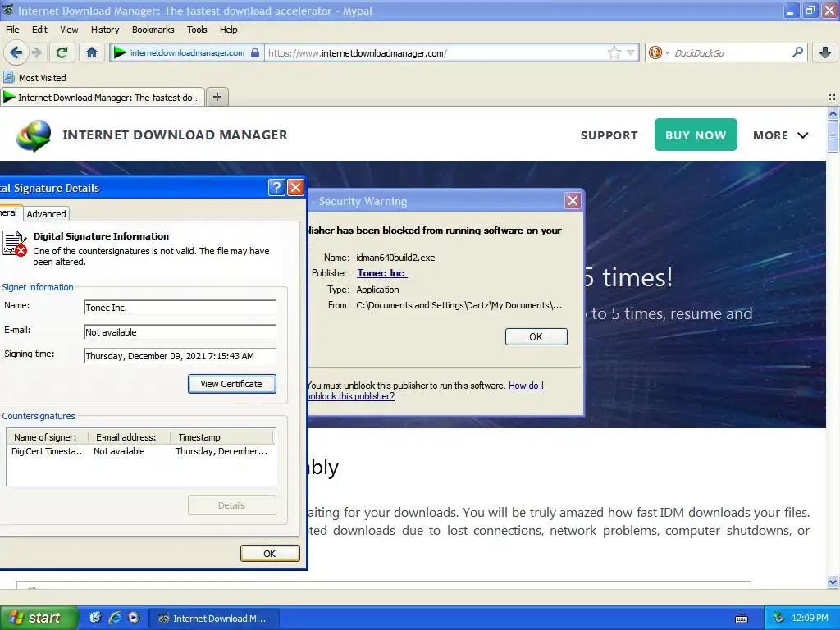Click the URL address bar
Viewport: 840px width, 630px height.
coord(435,53)
